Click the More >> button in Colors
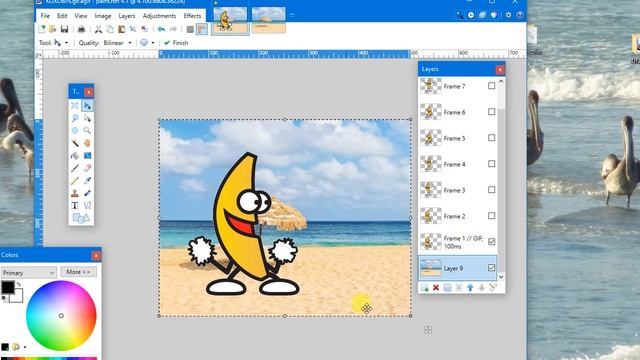The width and height of the screenshot is (640, 360). (x=78, y=272)
